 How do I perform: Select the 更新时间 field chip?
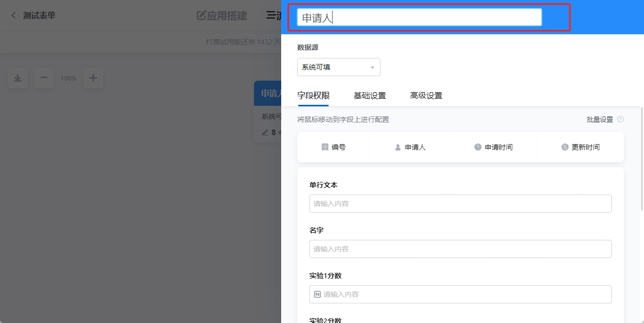pos(581,147)
